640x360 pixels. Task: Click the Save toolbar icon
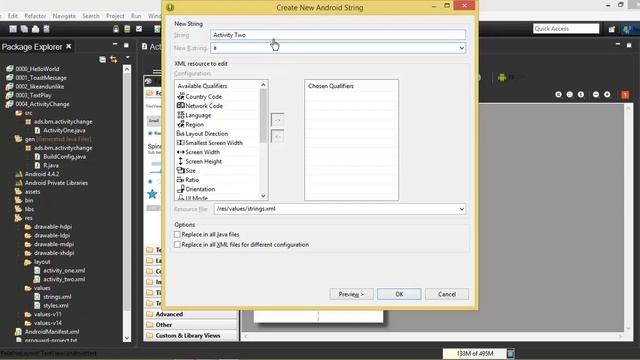pyautogui.click(x=13, y=29)
